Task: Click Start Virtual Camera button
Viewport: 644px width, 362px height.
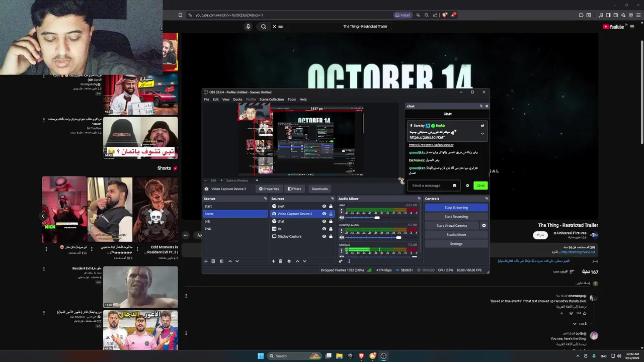Action: point(452,226)
